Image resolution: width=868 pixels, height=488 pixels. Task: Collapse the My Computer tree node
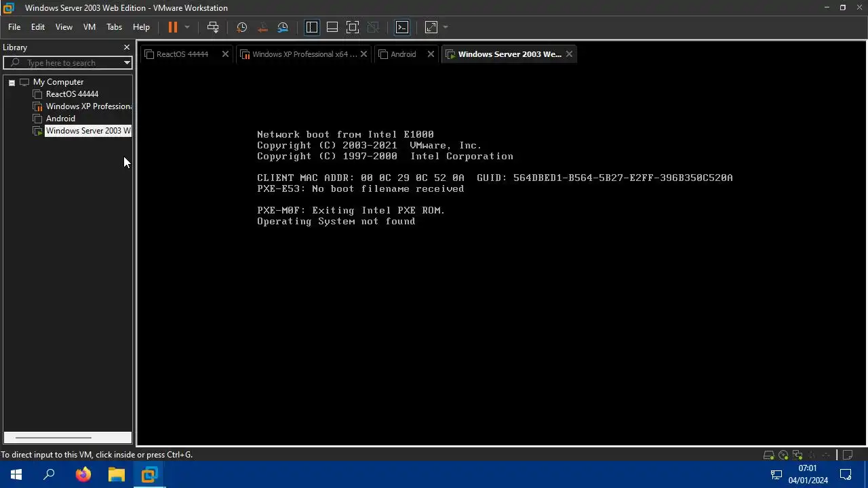point(12,82)
